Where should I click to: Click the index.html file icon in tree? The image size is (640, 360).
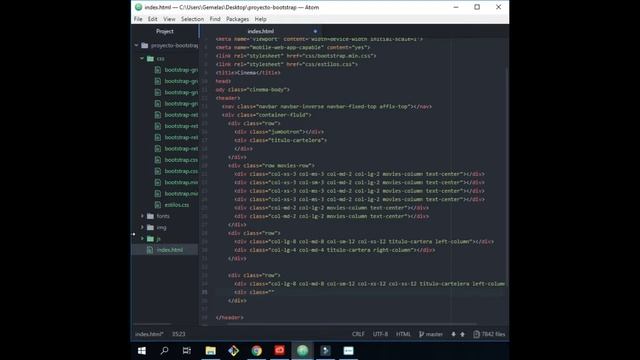150,250
